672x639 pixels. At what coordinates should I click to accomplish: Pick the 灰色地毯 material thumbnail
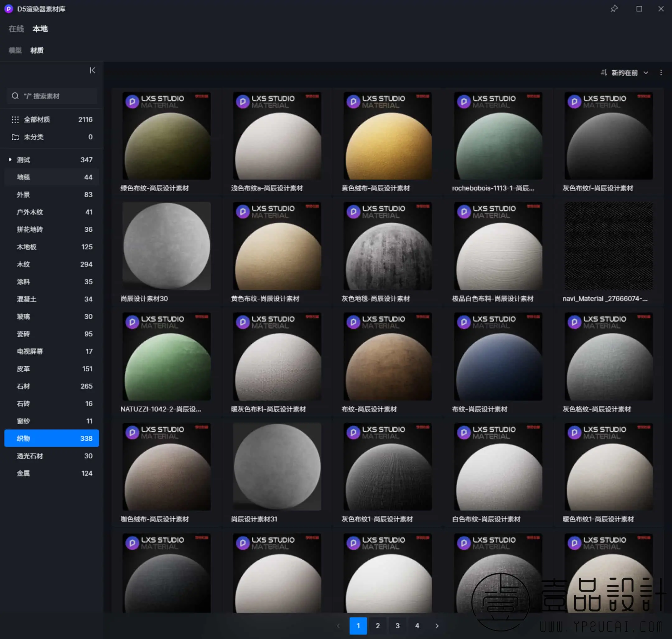387,246
